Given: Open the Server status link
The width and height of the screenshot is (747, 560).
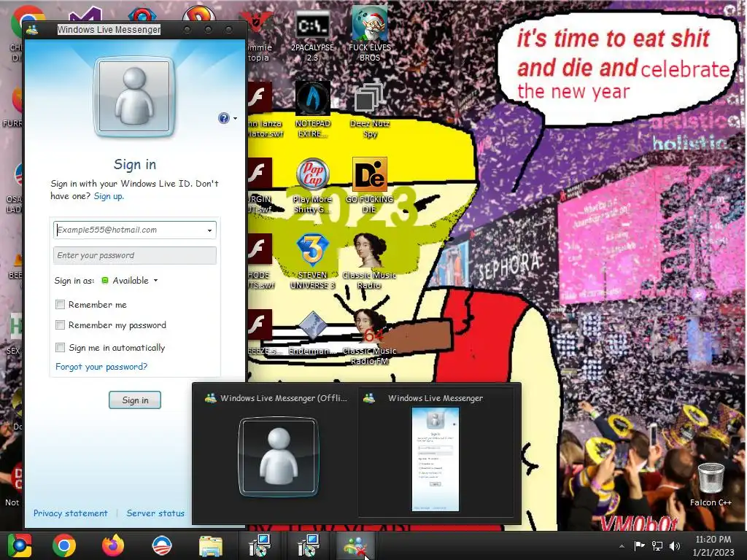Looking at the screenshot, I should [x=155, y=513].
